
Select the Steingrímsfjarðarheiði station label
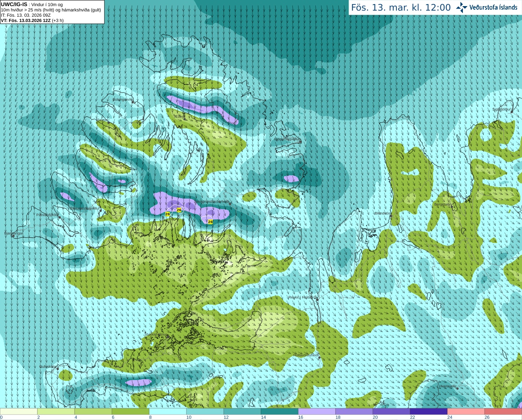pyautogui.click(x=212, y=201)
